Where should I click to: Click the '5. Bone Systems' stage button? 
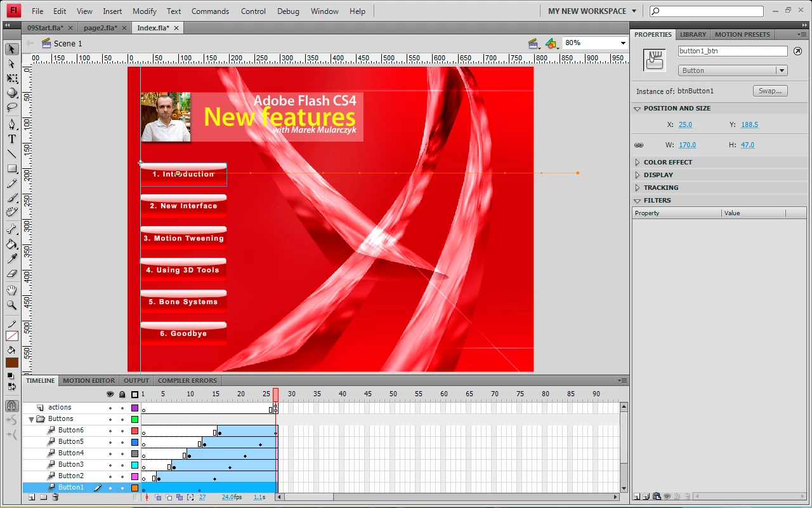coord(183,302)
